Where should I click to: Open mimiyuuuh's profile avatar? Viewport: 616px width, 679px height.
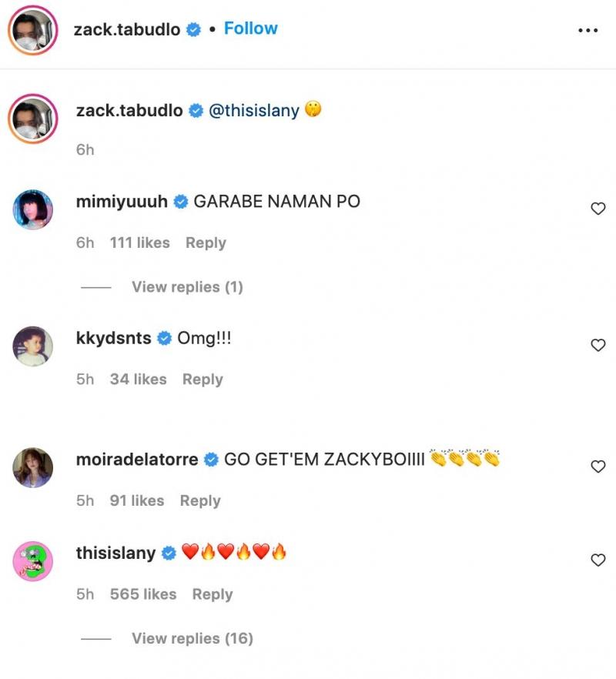(33, 209)
